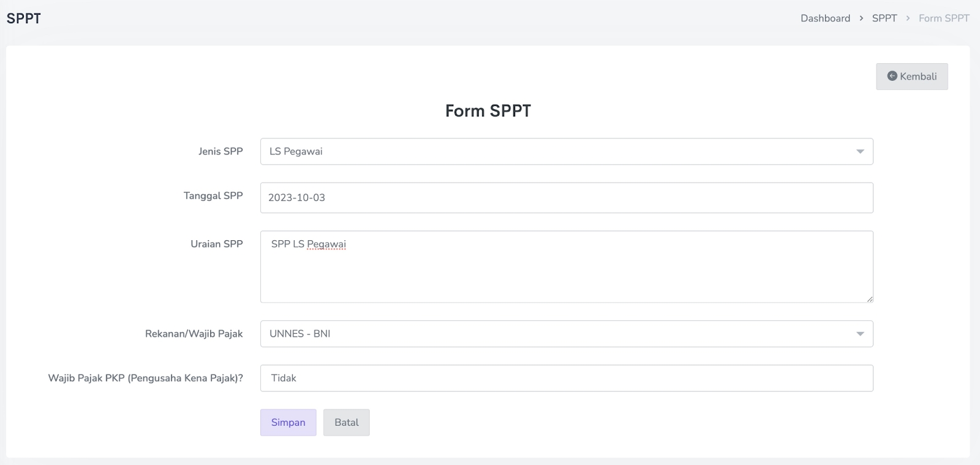Click the Jenis SPP field label
The image size is (980, 465).
click(x=221, y=151)
